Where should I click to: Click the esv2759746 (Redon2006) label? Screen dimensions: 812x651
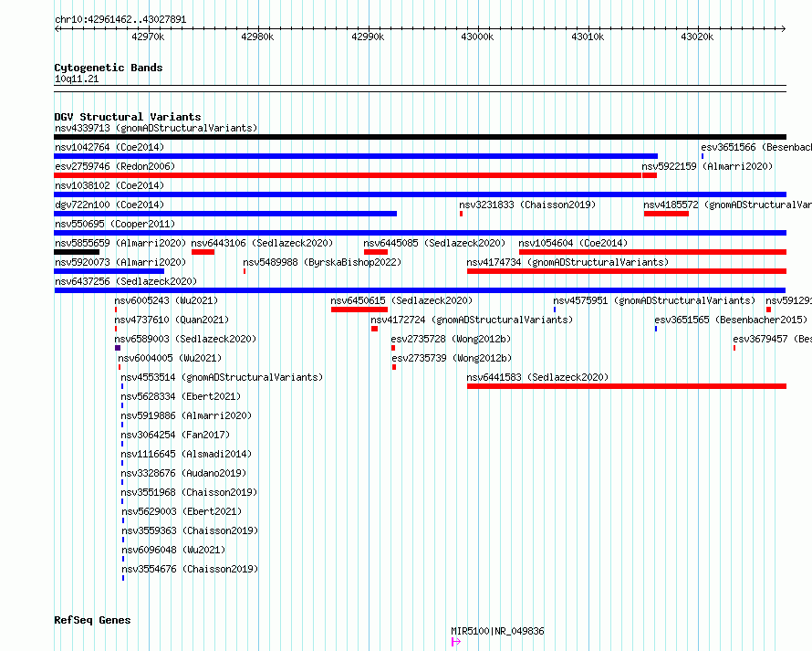tap(115, 166)
